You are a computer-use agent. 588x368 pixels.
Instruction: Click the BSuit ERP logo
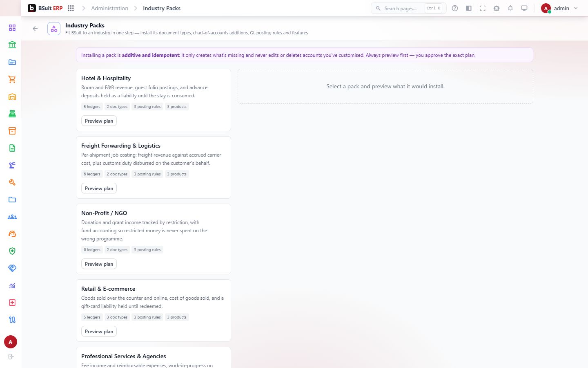[45, 8]
